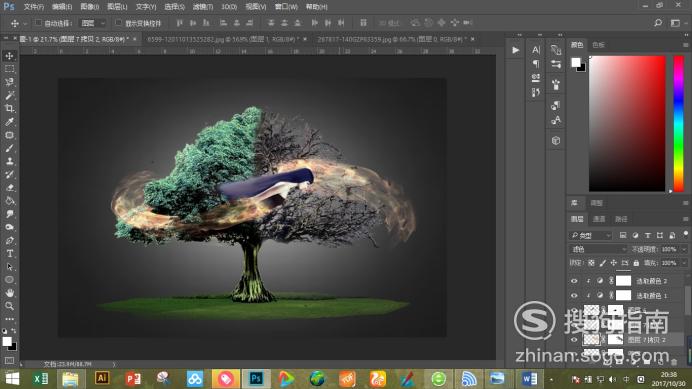This screenshot has height=389, width=692.
Task: Hide the 选取颜色 2 layer
Action: click(x=574, y=281)
